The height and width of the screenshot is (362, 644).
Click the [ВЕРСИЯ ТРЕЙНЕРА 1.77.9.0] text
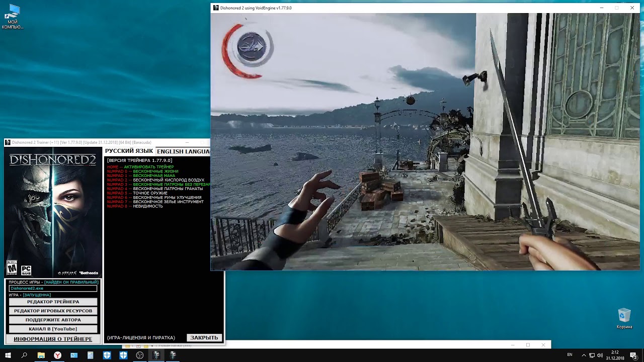click(x=139, y=160)
